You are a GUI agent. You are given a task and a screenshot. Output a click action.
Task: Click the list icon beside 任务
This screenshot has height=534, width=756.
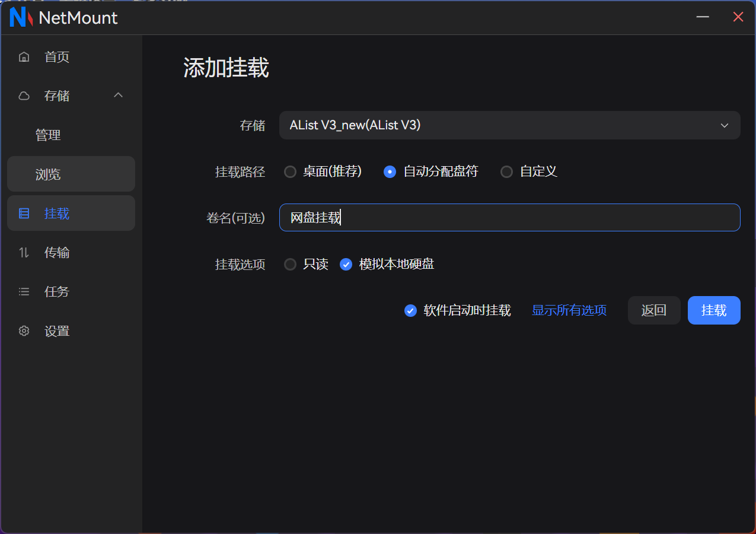pos(24,292)
